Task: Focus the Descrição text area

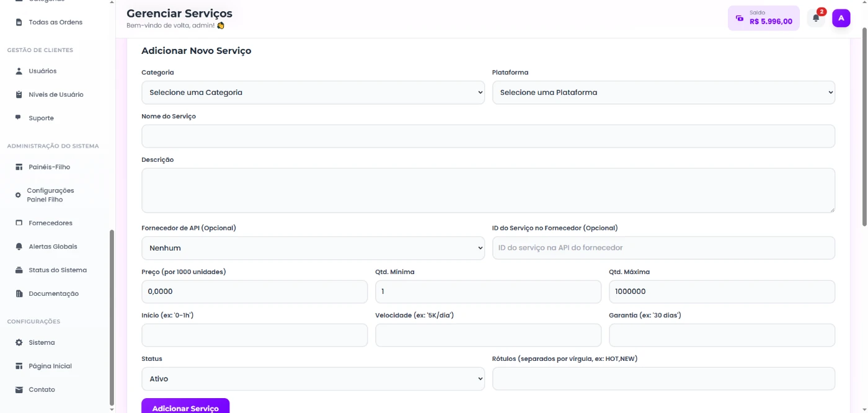Action: pyautogui.click(x=487, y=190)
